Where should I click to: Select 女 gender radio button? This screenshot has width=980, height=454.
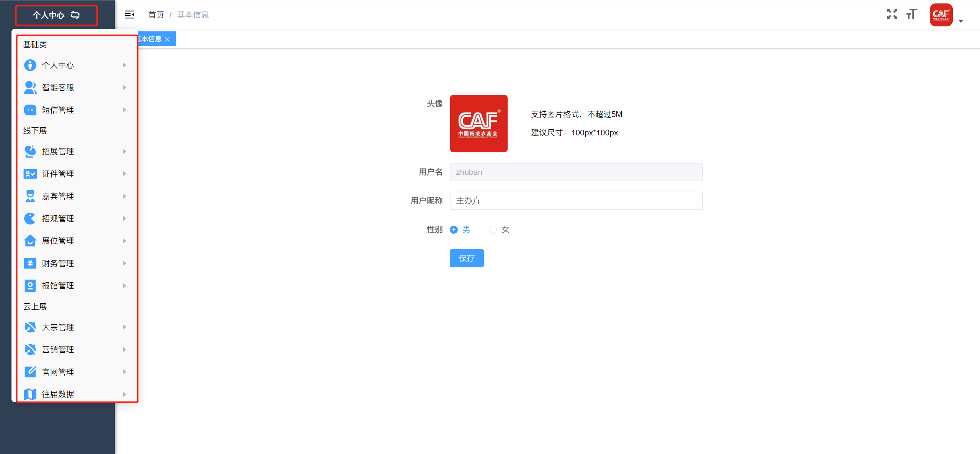point(493,229)
